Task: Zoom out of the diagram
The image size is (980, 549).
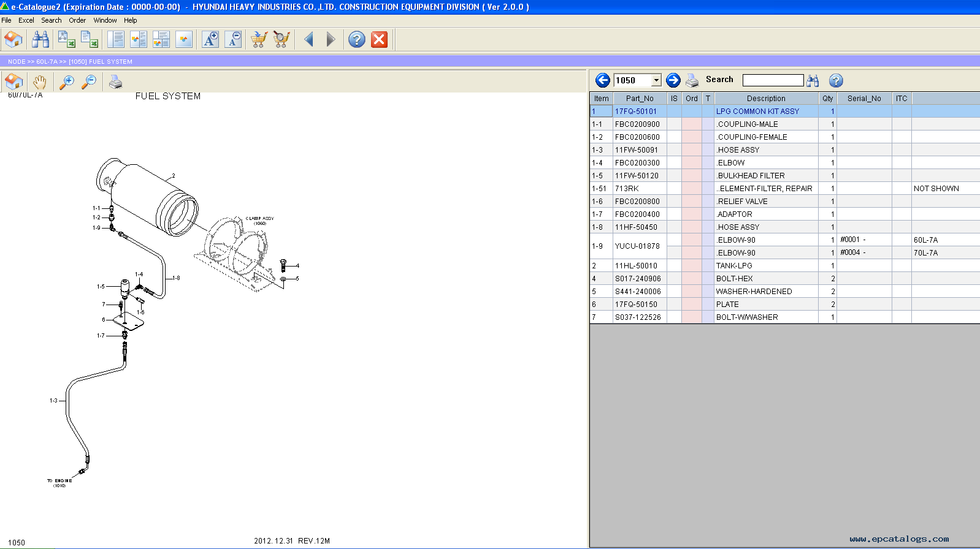Action: pyautogui.click(x=89, y=81)
